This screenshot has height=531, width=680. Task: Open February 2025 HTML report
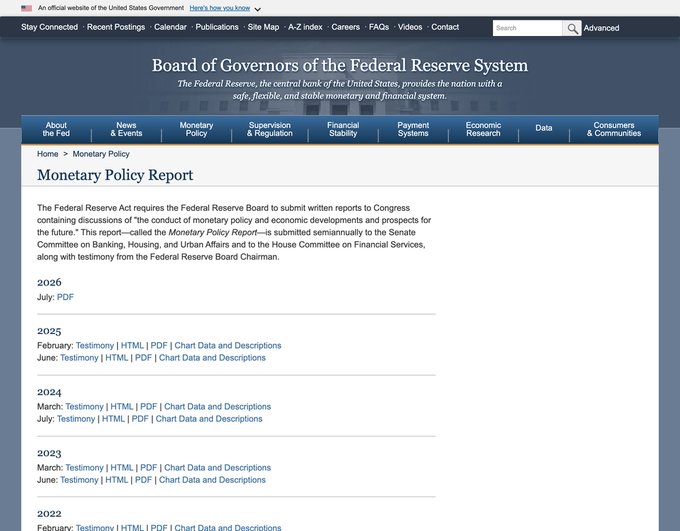132,346
